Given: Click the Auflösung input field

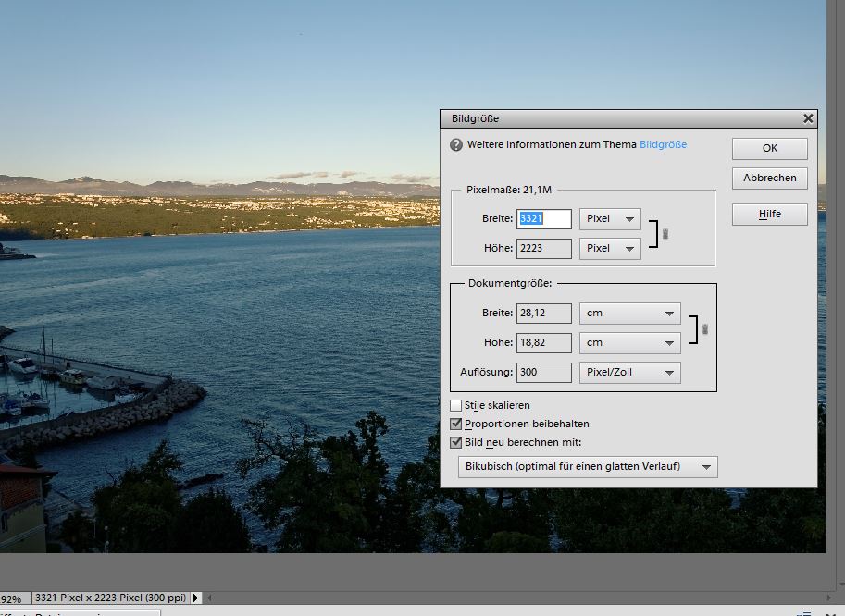Looking at the screenshot, I should [543, 373].
